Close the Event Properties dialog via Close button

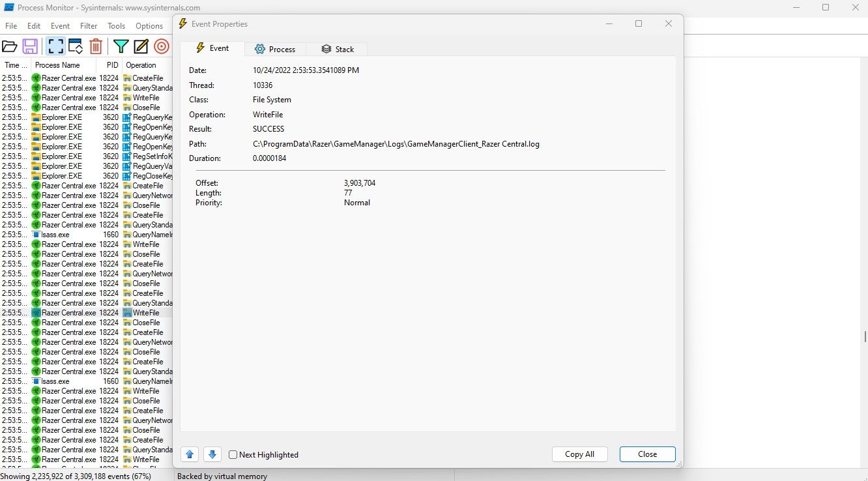pyautogui.click(x=647, y=454)
